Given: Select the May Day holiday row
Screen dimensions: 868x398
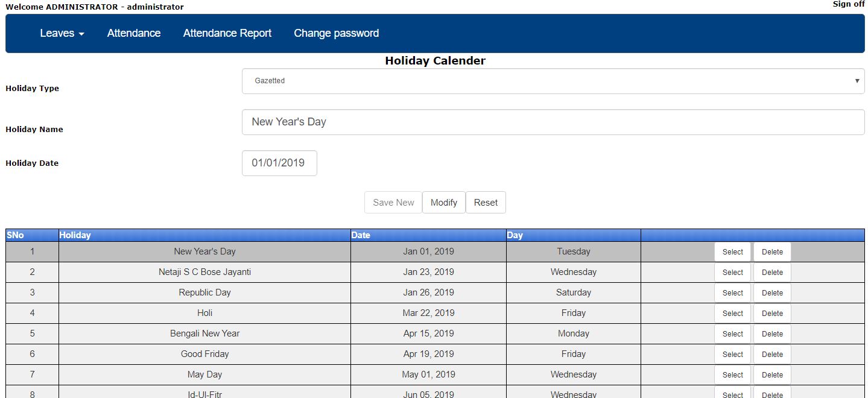Looking at the screenshot, I should click(x=732, y=374).
